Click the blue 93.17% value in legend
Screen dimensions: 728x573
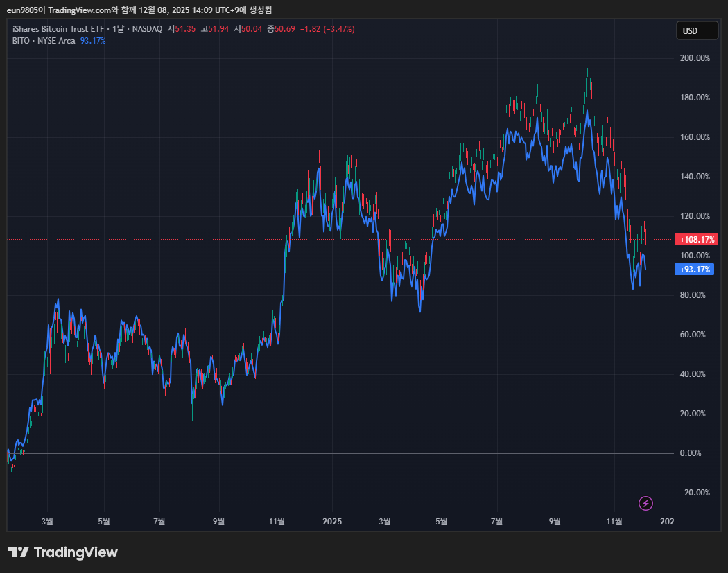click(93, 41)
